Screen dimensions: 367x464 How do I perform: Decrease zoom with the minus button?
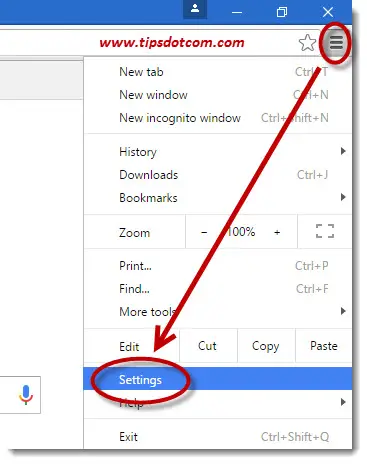coord(204,232)
